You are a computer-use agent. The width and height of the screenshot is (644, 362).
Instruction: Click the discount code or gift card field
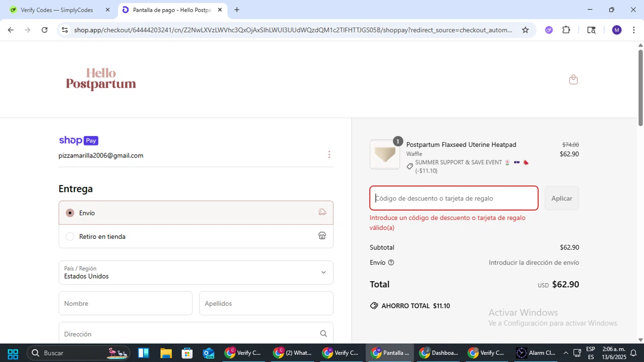(x=454, y=198)
